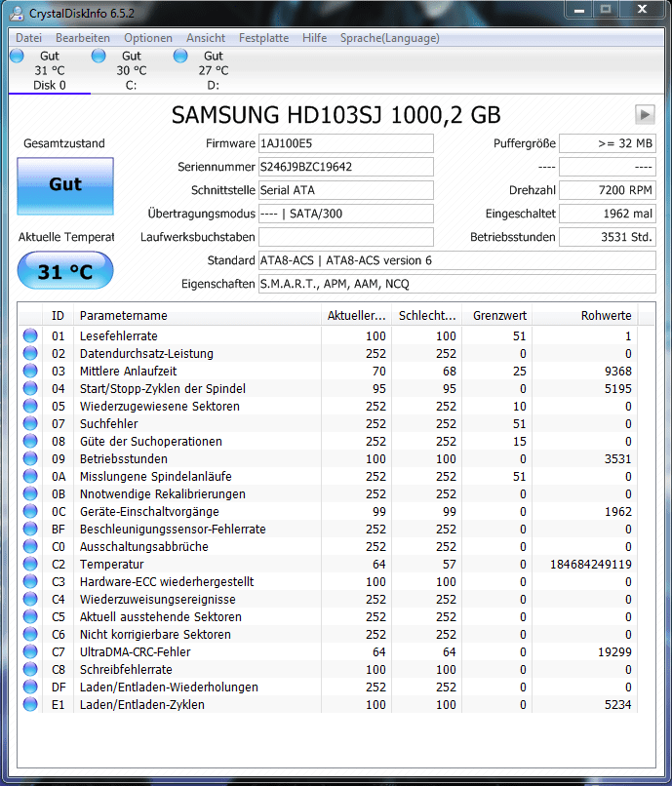
Task: Click status icon for Ausschaltungsabbrüche row
Action: [x=30, y=546]
